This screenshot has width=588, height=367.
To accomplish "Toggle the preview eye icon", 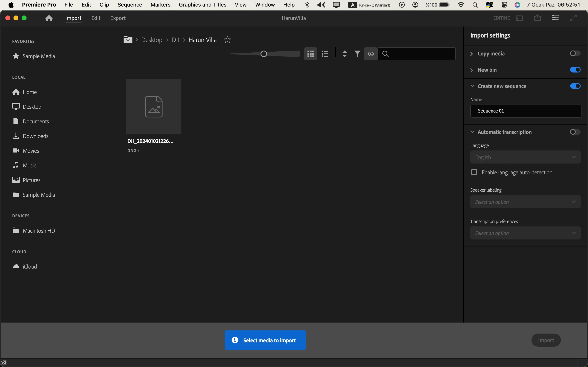I will click(x=371, y=54).
